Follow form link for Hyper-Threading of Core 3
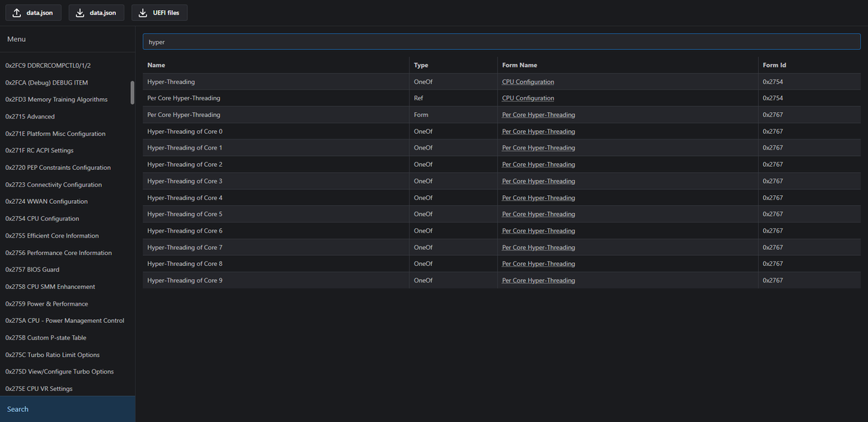The height and width of the screenshot is (422, 868). (539, 181)
